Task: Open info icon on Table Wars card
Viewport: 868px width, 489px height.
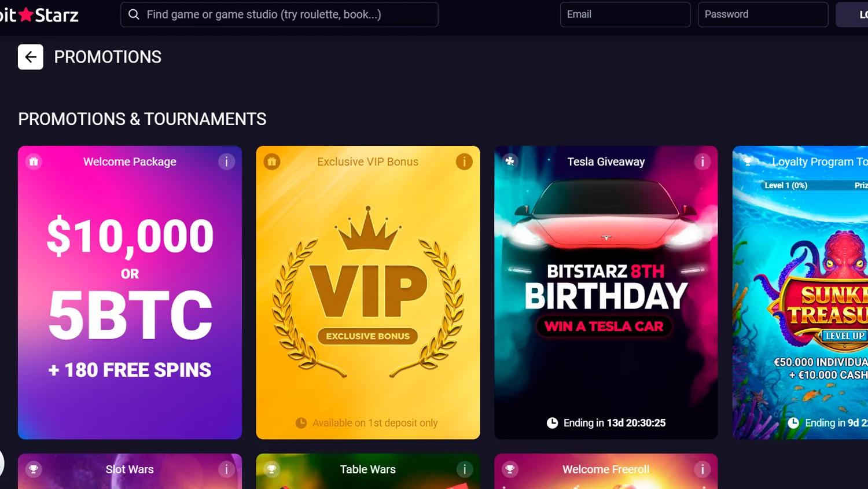Action: pos(464,469)
